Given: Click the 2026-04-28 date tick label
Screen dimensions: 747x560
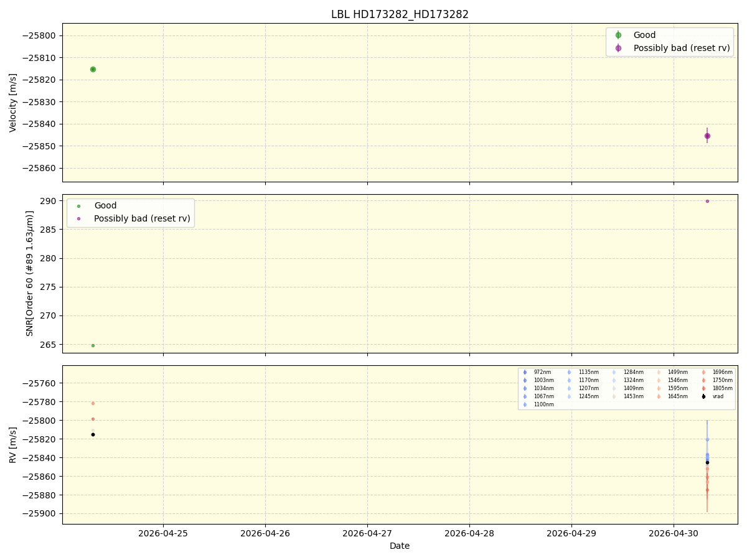Looking at the screenshot, I should pos(469,533).
